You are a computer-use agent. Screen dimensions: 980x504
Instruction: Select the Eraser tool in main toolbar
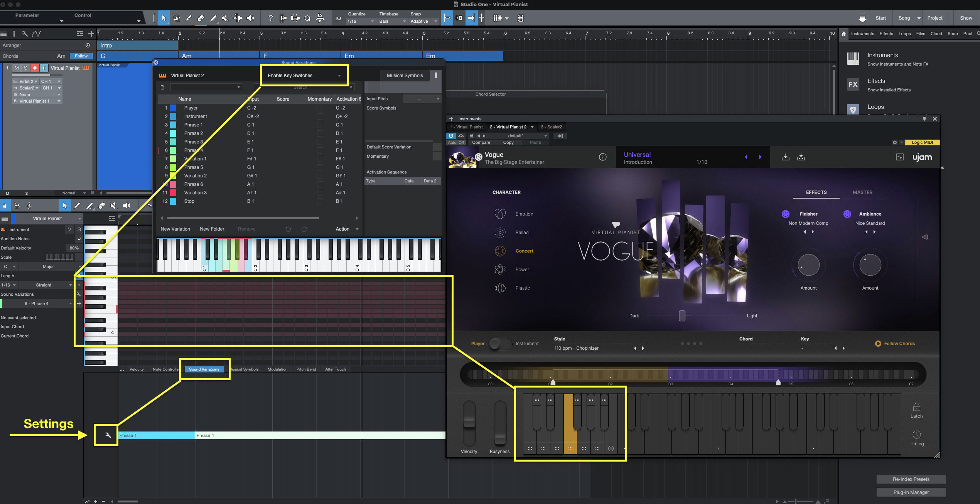click(201, 18)
